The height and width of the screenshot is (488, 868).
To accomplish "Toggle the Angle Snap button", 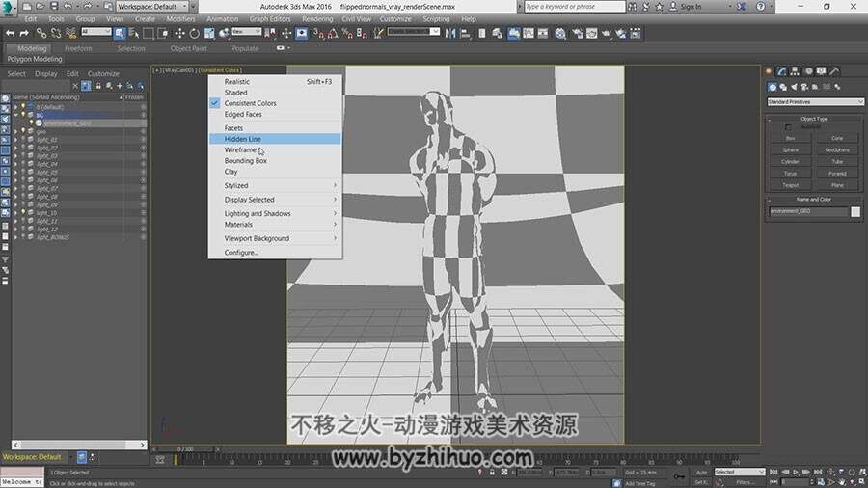I will pyautogui.click(x=333, y=33).
